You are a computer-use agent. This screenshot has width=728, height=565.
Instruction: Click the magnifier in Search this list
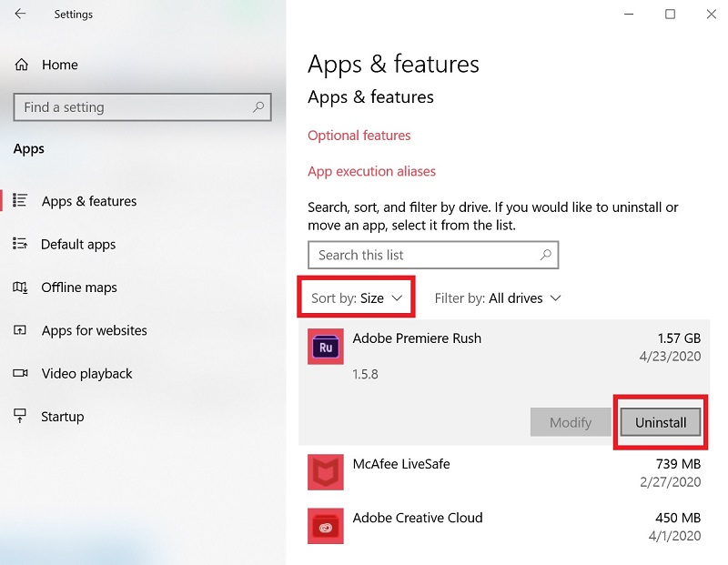(x=546, y=255)
